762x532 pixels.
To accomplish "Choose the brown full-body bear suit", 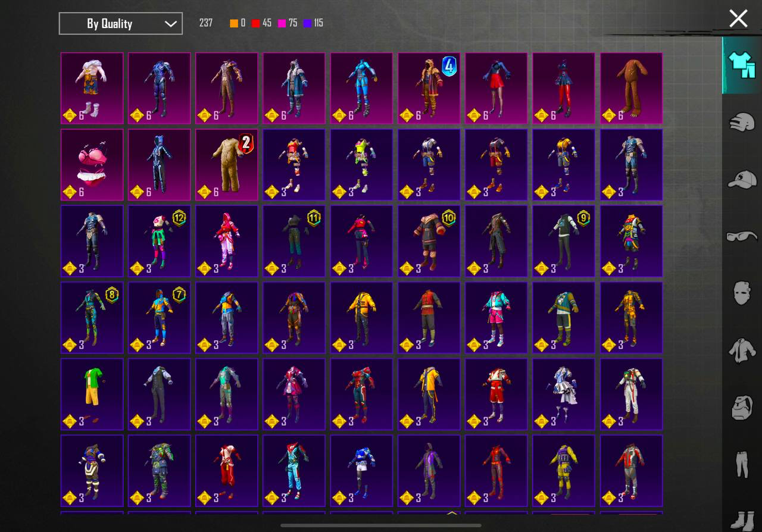I will tap(631, 88).
